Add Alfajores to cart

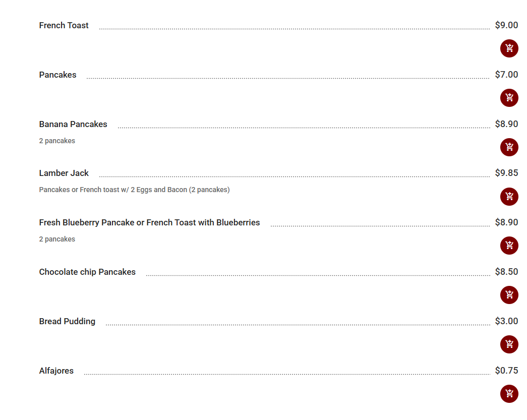point(509,394)
